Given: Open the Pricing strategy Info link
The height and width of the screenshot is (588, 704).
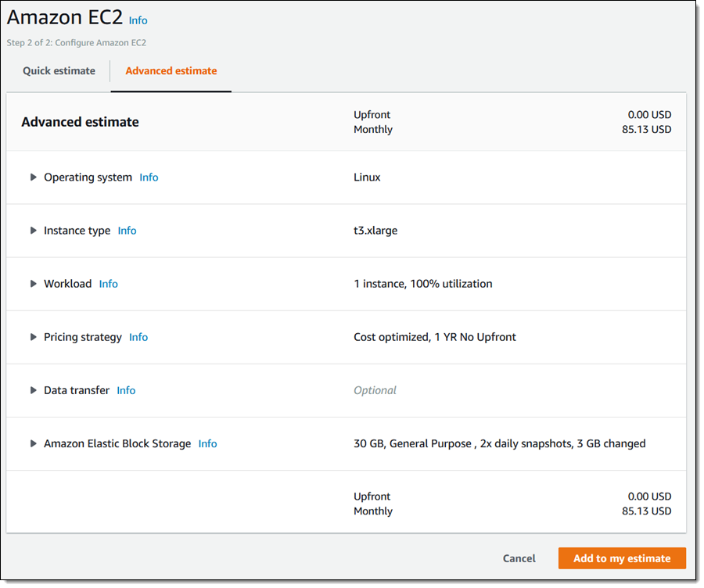Looking at the screenshot, I should pyautogui.click(x=138, y=337).
